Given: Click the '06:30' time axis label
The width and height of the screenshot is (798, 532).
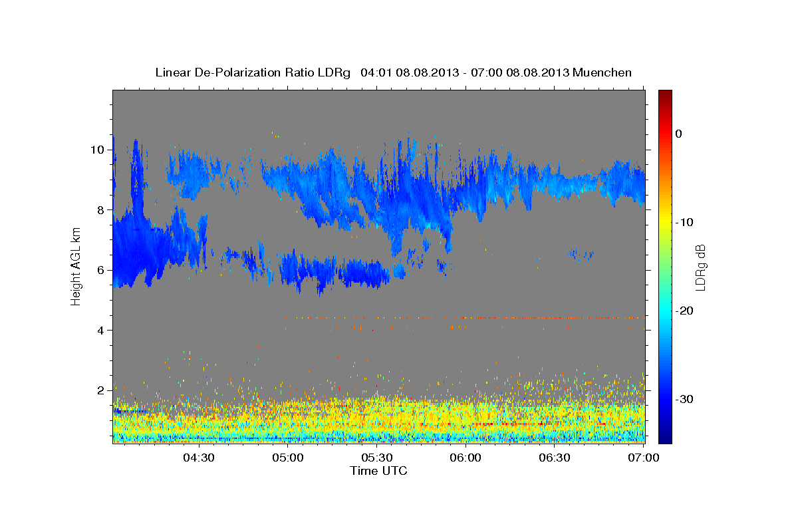Looking at the screenshot, I should (555, 458).
